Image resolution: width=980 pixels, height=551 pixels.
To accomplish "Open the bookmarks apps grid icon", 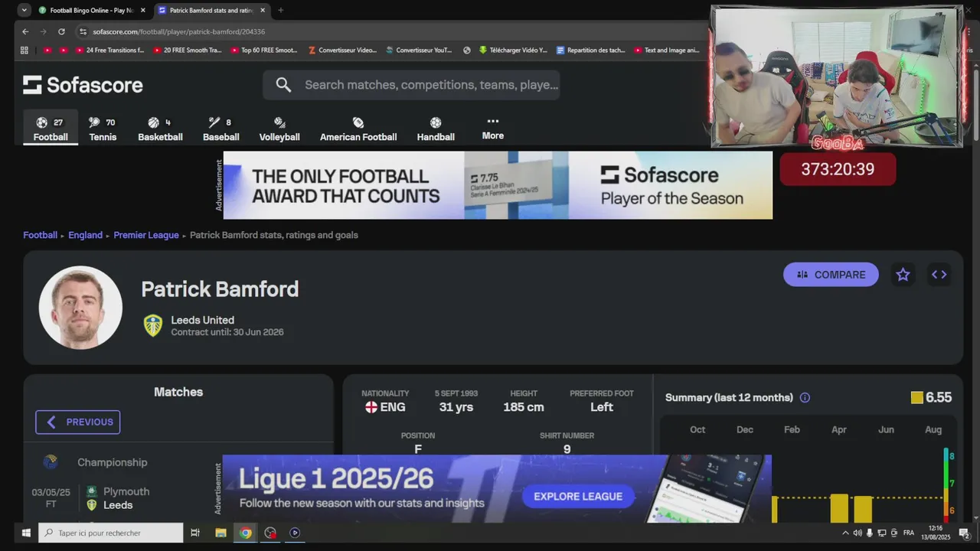I will click(x=24, y=51).
